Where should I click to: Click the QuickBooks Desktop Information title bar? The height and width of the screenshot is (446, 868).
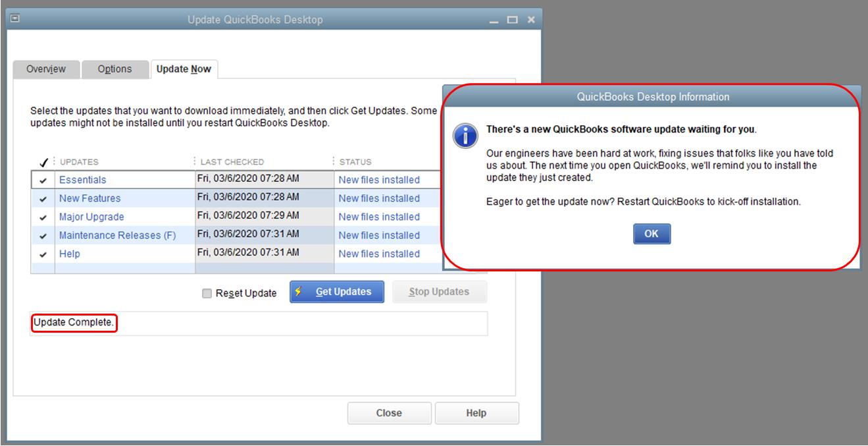[651, 97]
